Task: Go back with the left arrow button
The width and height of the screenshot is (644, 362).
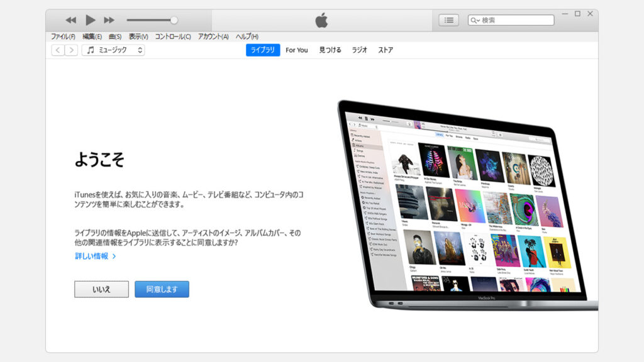Action: tap(58, 50)
